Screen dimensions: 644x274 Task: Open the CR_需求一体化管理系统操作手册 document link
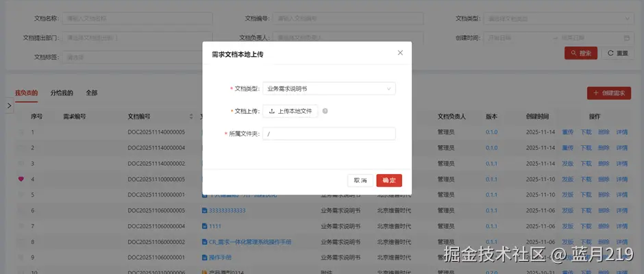tap(250, 242)
